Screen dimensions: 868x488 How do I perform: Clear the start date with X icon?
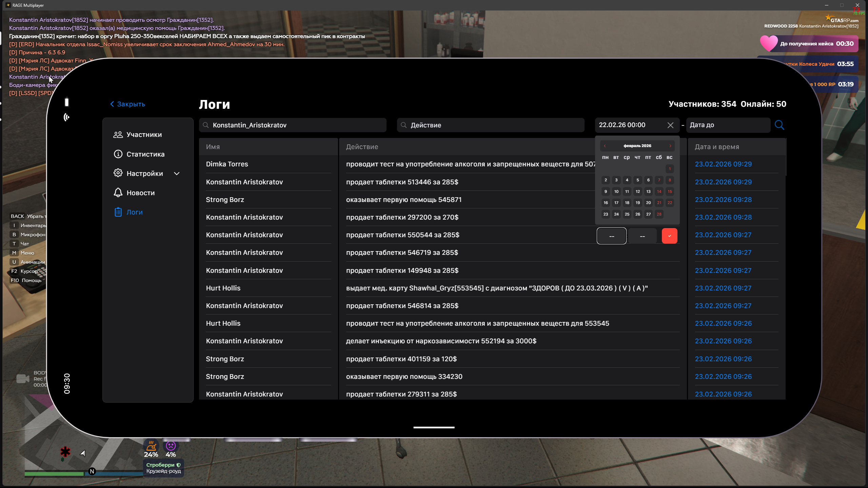click(670, 125)
